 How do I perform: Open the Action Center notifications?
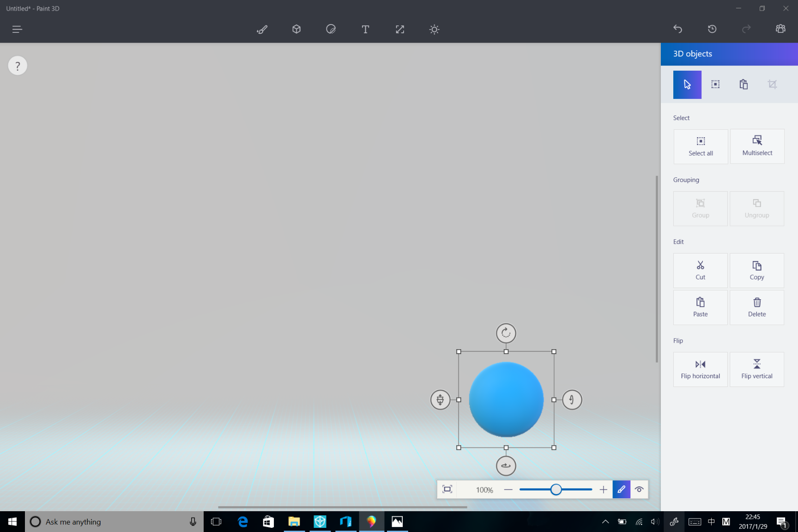pyautogui.click(x=782, y=522)
